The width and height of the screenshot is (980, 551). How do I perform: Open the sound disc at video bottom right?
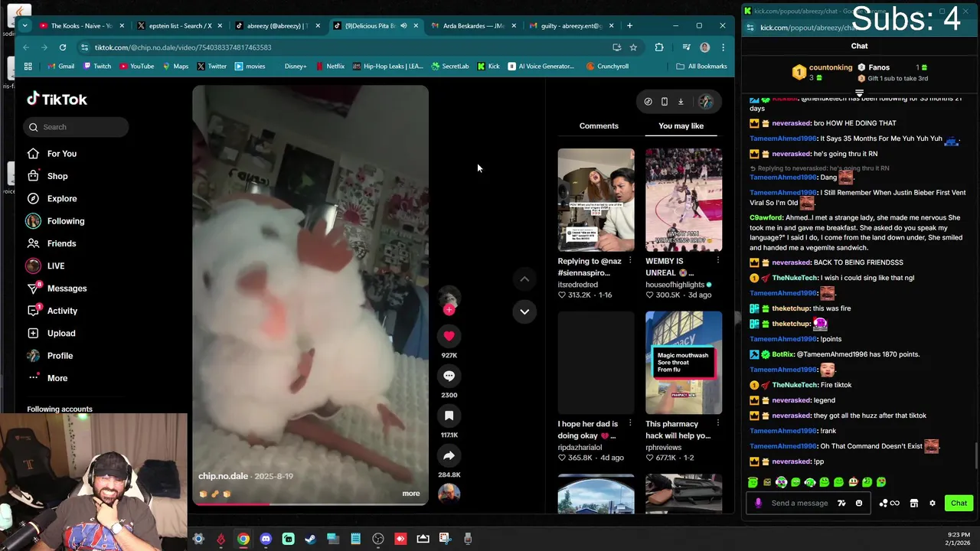[x=449, y=493]
